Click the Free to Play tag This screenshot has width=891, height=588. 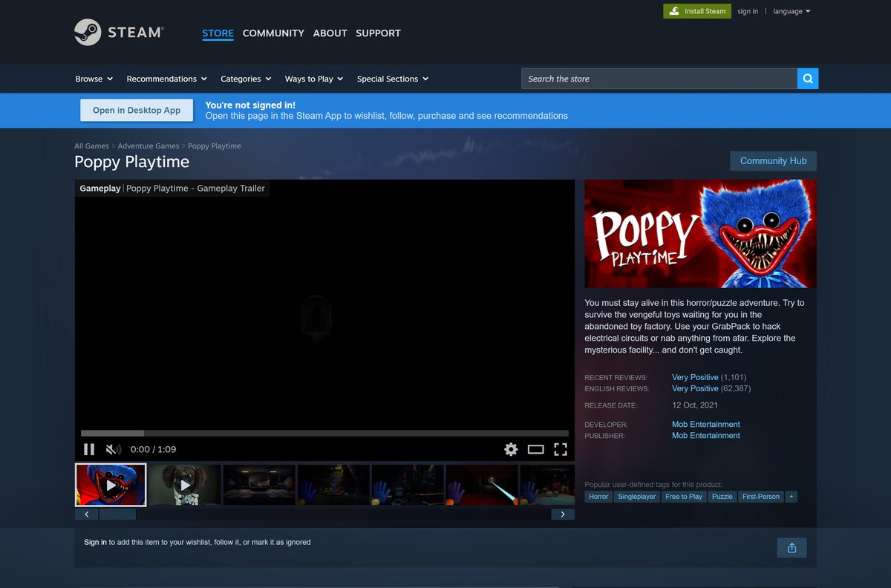[684, 497]
